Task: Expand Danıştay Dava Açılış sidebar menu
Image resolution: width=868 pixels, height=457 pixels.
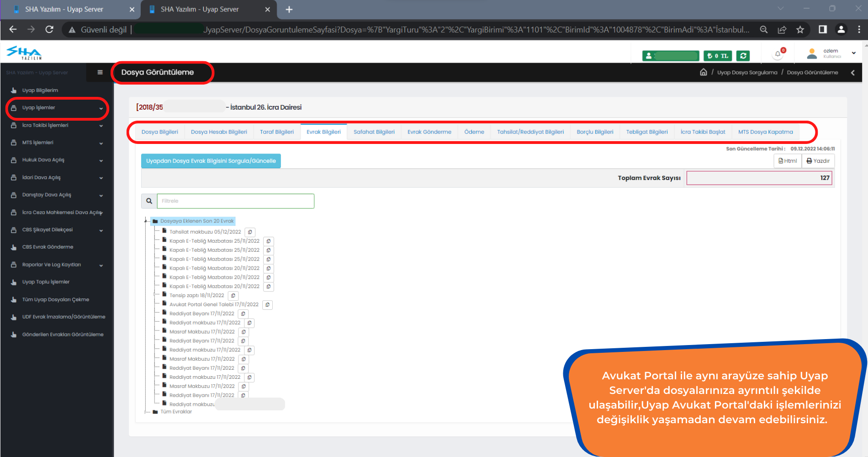Action: [57, 195]
